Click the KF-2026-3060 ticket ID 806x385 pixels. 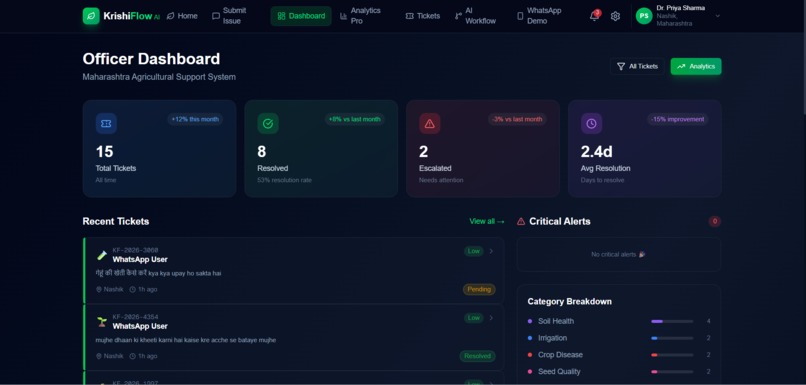click(x=135, y=250)
